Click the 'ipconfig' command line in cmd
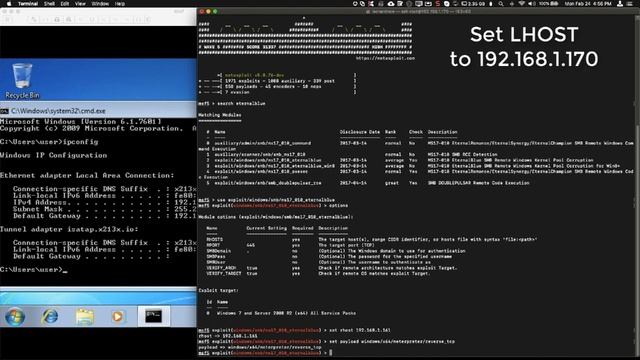The height and width of the screenshot is (360, 640). point(49,142)
